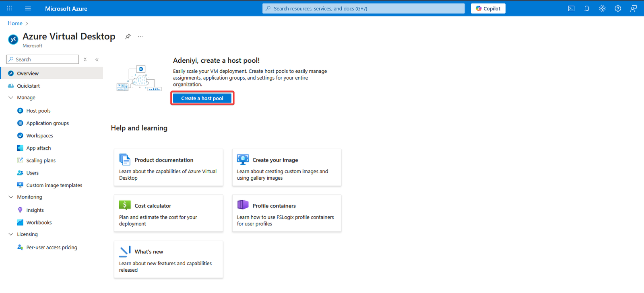Screen dimensions: 644x293
Task: Open Application groups menu item
Action: (47, 123)
